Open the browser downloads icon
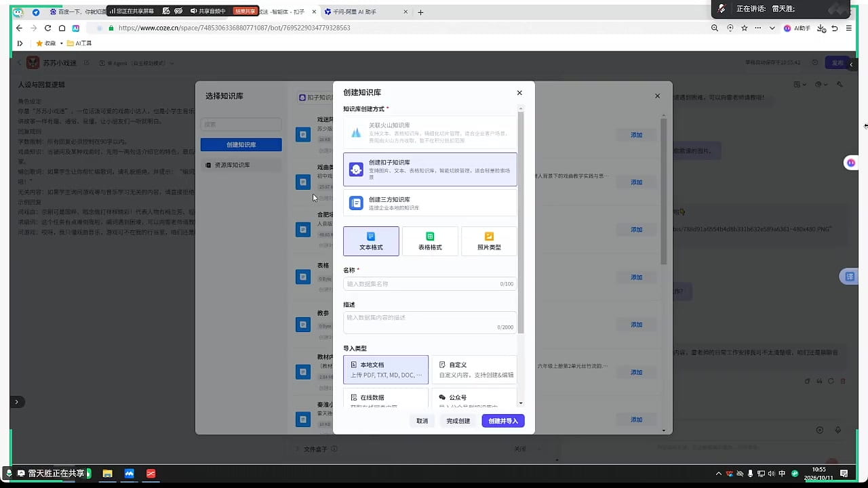 822,28
